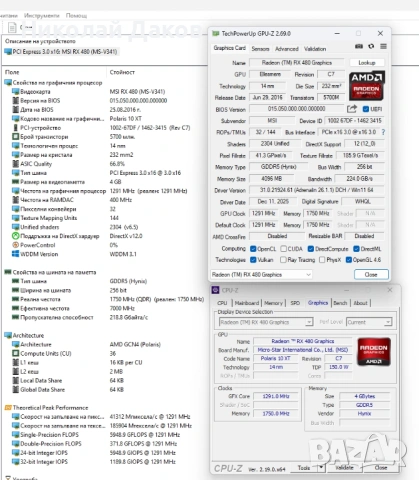Toggle the UEFI checkbox in GPU-Z
The image size is (419, 480).
point(366,109)
